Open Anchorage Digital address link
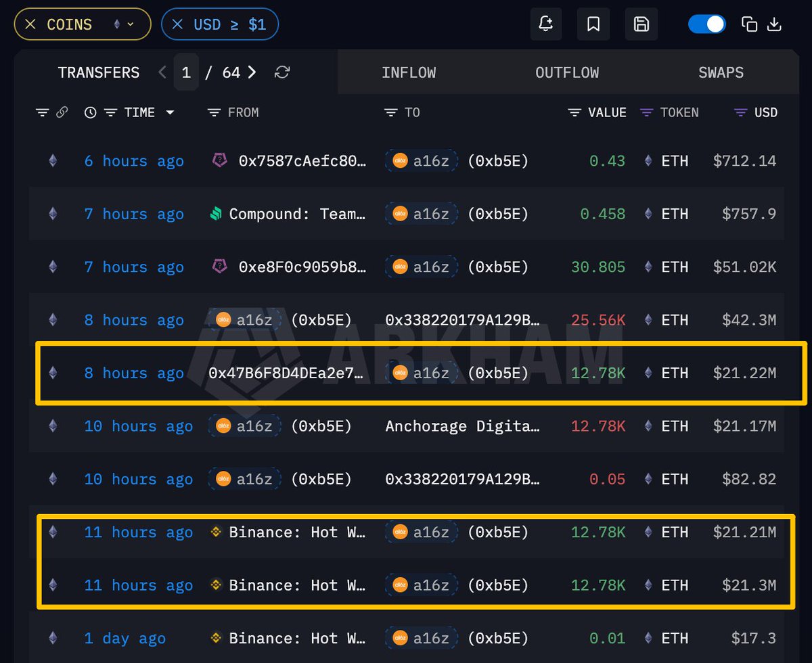Image resolution: width=812 pixels, height=663 pixels. [x=463, y=426]
